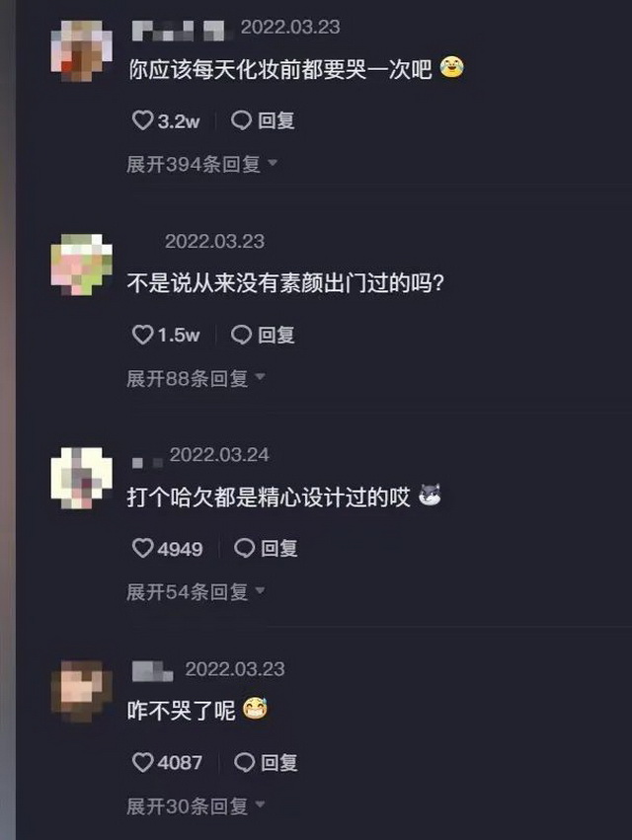The image size is (632, 840).
Task: Open the third commenter's white avatar
Action: point(82,478)
